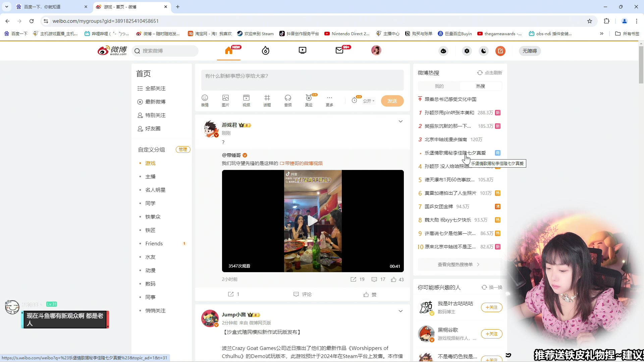Viewport: 644px width, 362px height.
Task: Toggle dark mode with the moon icon
Action: click(x=483, y=51)
